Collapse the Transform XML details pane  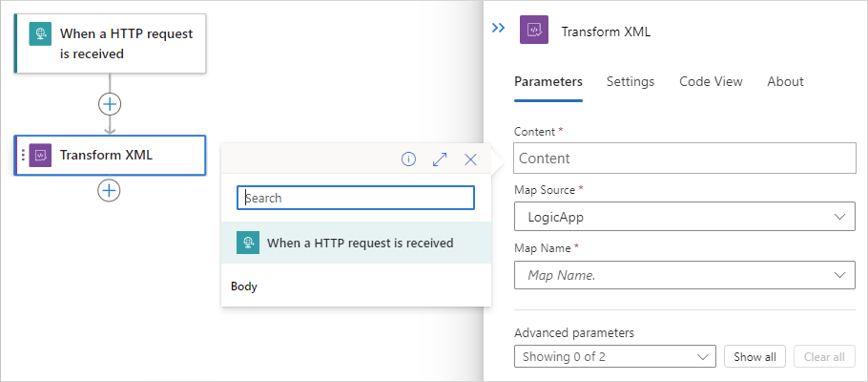[x=498, y=29]
